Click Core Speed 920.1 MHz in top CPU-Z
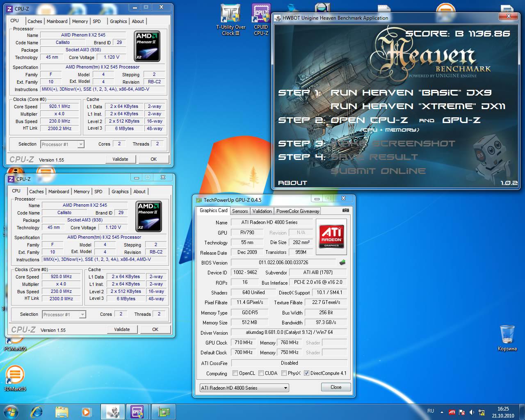Image resolution: width=525 pixels, height=420 pixels. [x=60, y=107]
